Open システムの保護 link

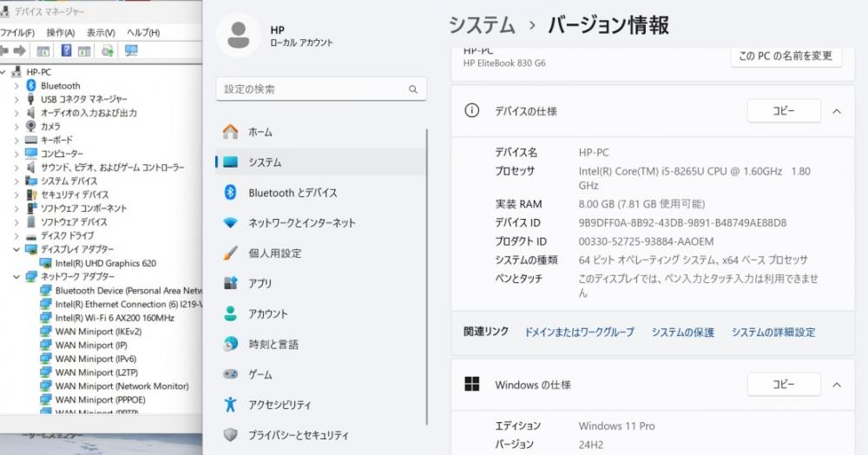pyautogui.click(x=682, y=332)
